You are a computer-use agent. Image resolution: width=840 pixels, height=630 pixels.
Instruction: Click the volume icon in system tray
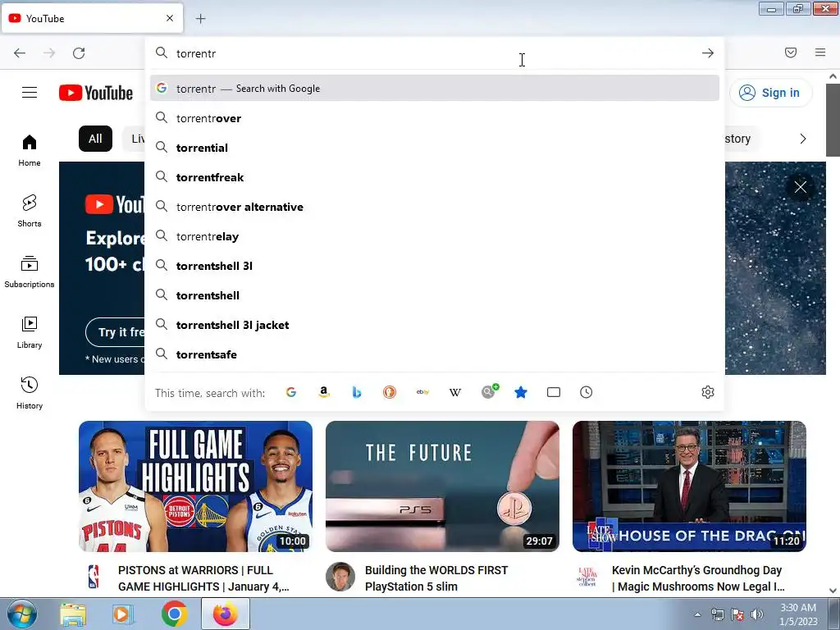tap(757, 614)
